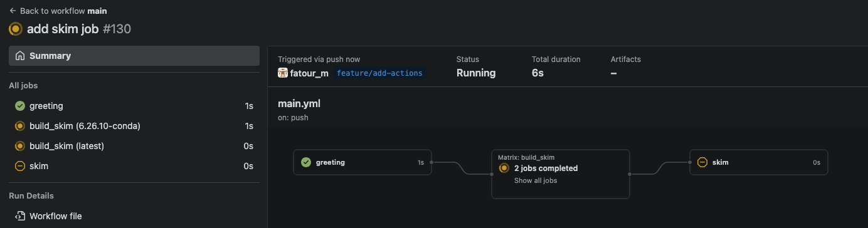Open build_skim (6.26.10-conda) job
Viewport: 868px width, 228px height.
134,126
